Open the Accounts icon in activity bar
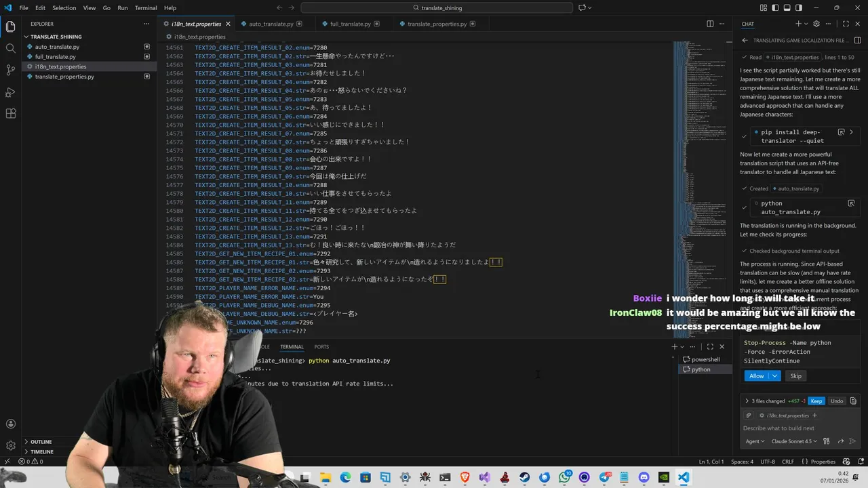Screen dimensions: 868x488 tap(10, 424)
